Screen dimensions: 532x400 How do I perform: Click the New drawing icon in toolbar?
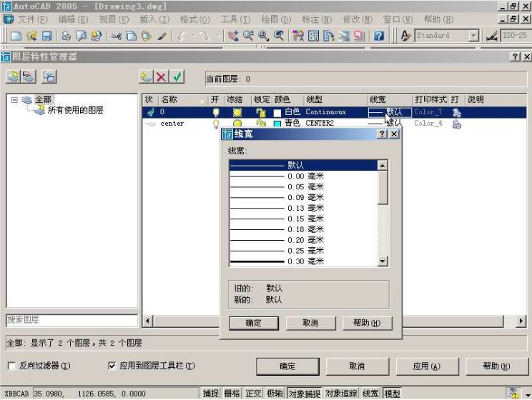(x=16, y=35)
